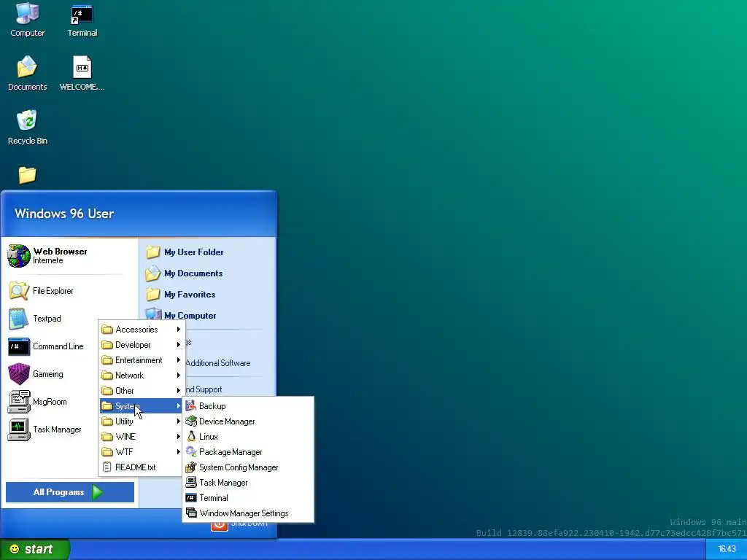Expand the Other programs folder

142,391
